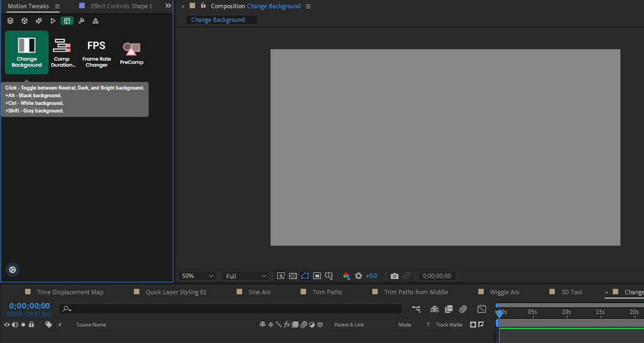Viewport: 644px width, 343px height.
Task: Click the blue exposure value +0.0
Action: point(371,276)
